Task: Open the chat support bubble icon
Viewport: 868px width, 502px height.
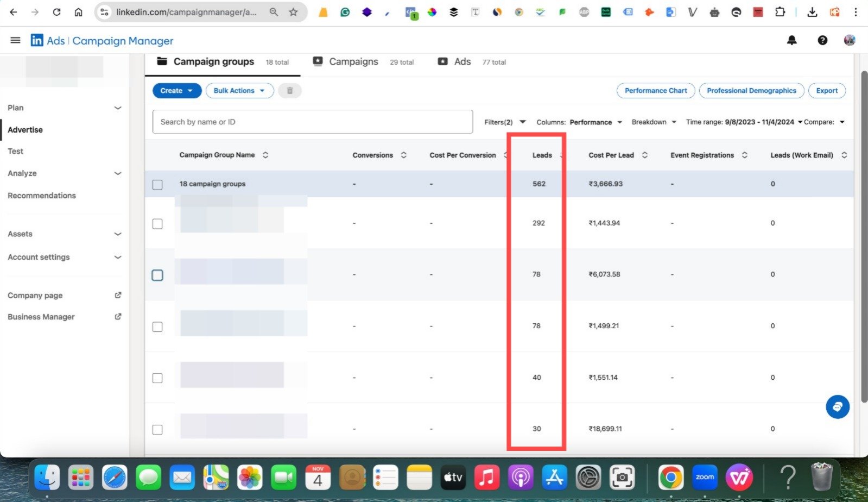Action: 837,407
